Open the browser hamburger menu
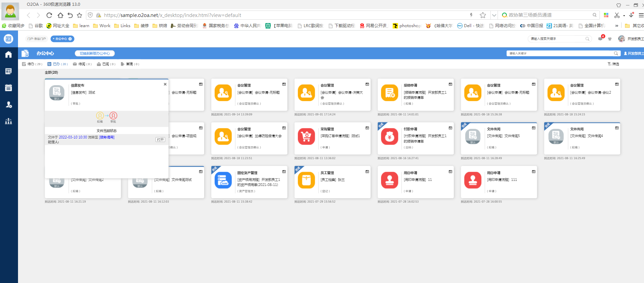 coord(641,15)
